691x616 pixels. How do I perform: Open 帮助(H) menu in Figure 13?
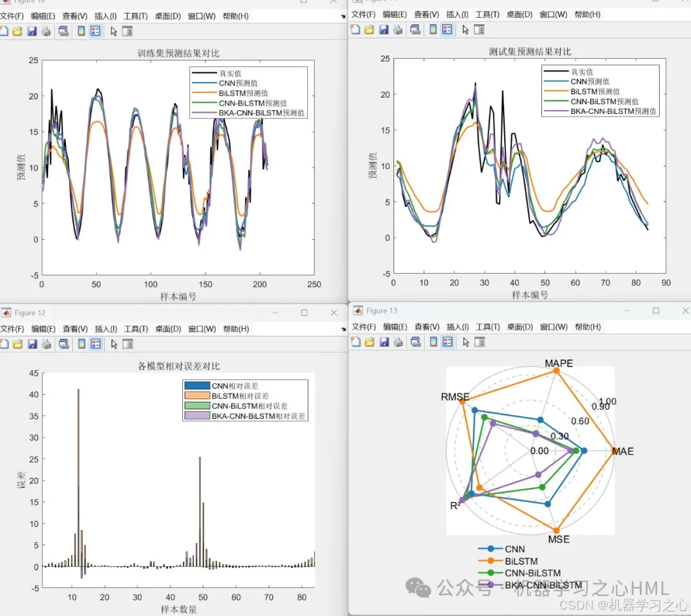pos(587,327)
